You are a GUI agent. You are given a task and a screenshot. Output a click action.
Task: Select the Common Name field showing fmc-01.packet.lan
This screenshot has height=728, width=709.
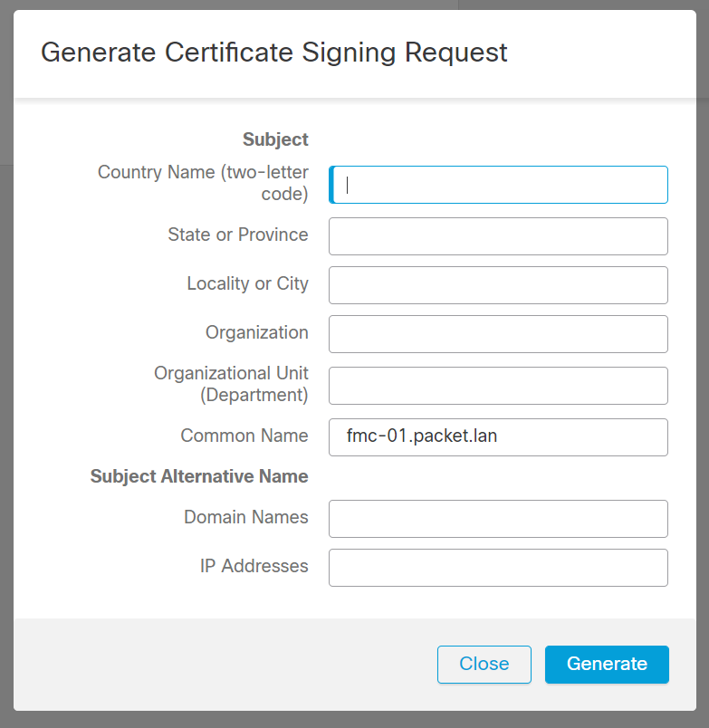coord(498,437)
